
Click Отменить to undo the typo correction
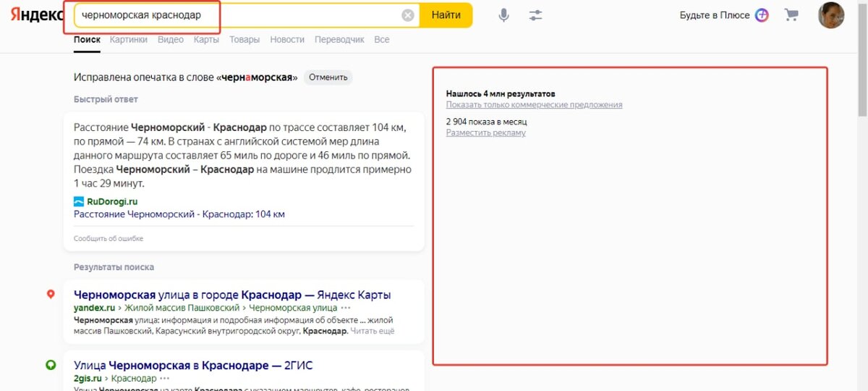pos(328,77)
